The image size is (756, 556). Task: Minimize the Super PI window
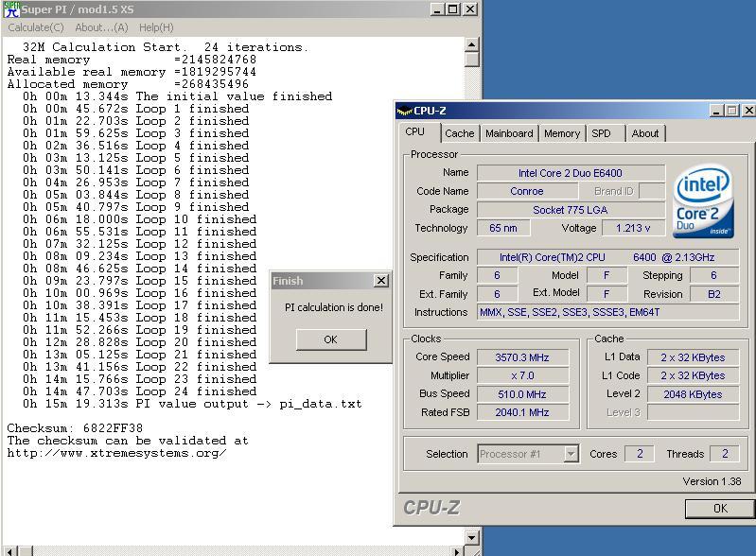437,9
